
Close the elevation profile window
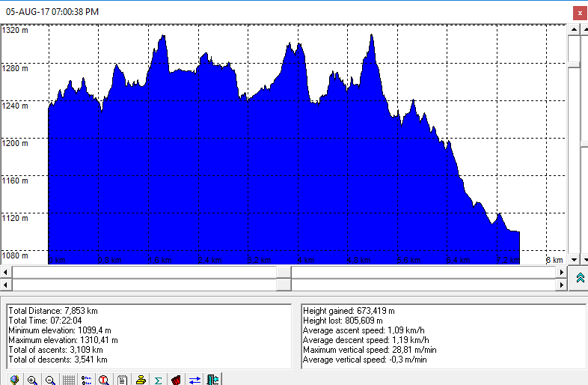coord(578,12)
